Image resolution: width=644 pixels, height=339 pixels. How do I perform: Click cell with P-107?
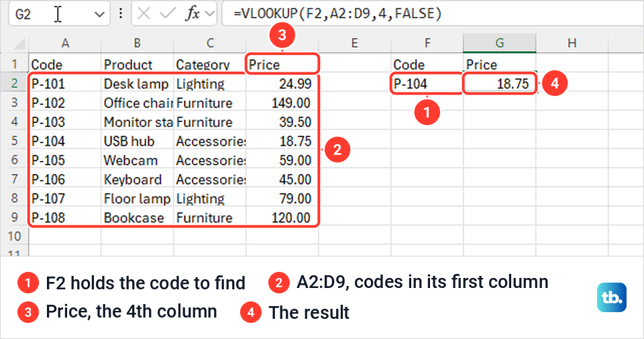pos(65,198)
